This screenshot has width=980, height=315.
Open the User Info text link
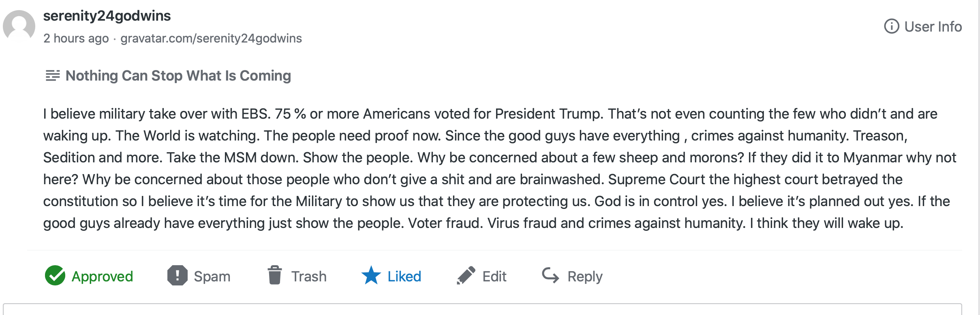pos(933,27)
